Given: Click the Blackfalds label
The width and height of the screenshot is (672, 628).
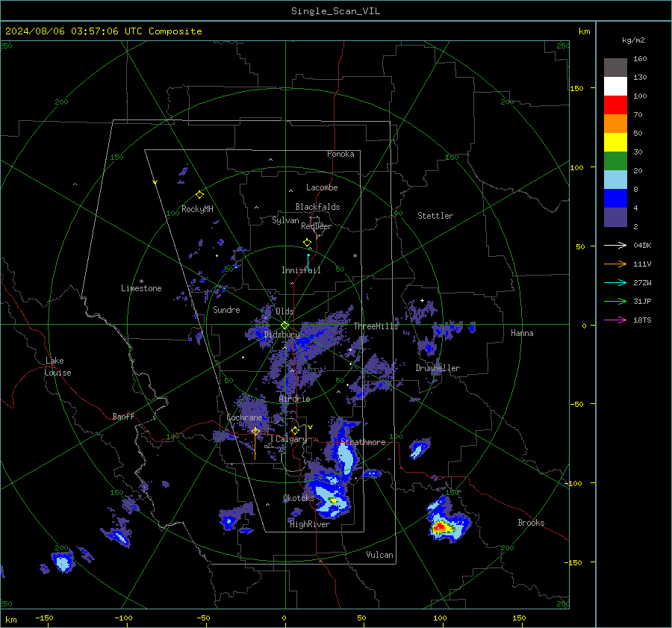Looking at the screenshot, I should [x=317, y=207].
